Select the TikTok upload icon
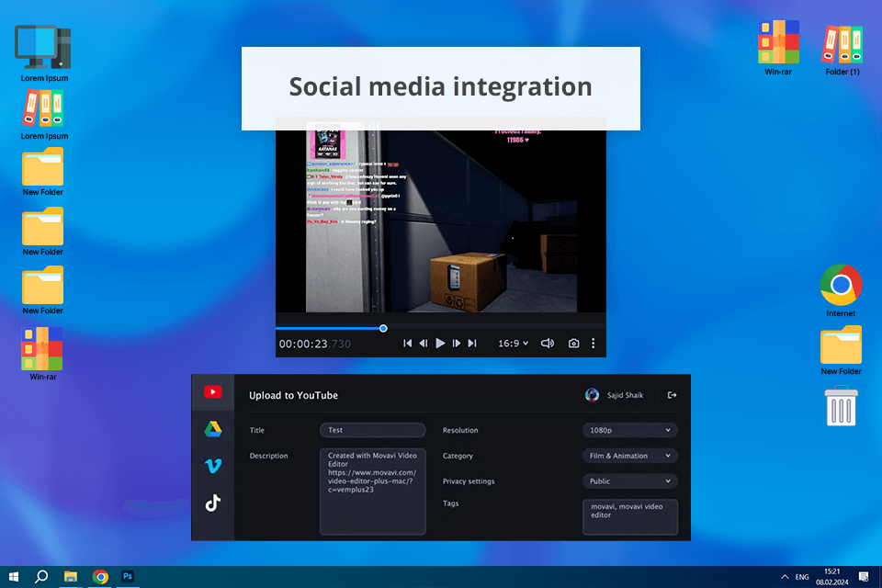This screenshot has width=882, height=588. pos(212,503)
